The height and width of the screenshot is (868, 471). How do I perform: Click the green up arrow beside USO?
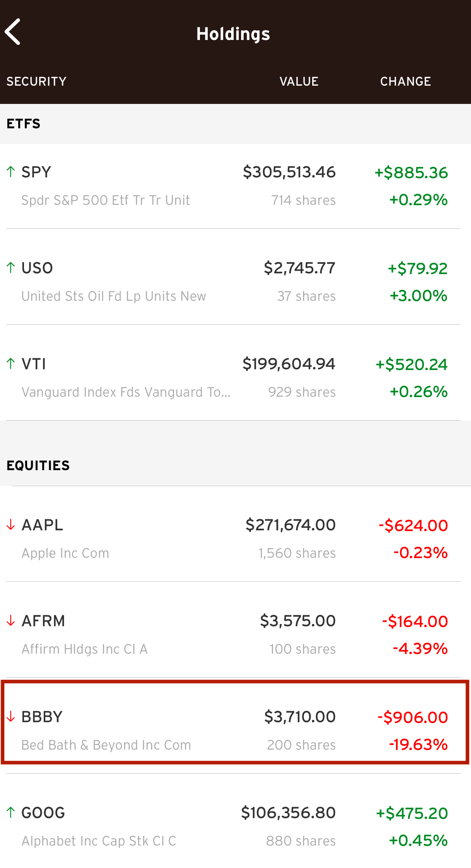pos(11,268)
